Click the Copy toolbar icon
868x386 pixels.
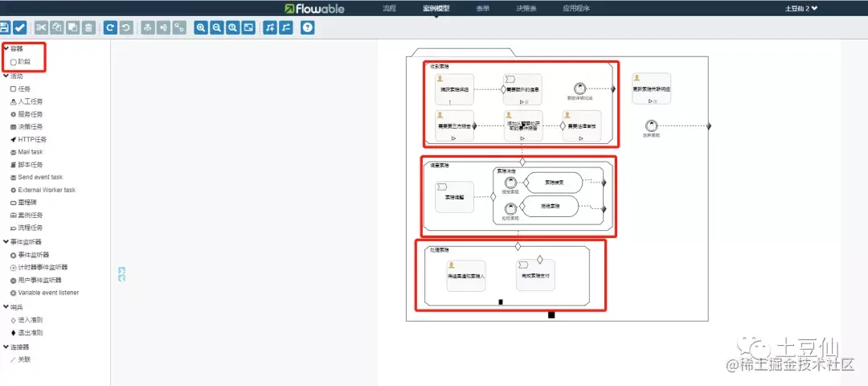pos(57,27)
